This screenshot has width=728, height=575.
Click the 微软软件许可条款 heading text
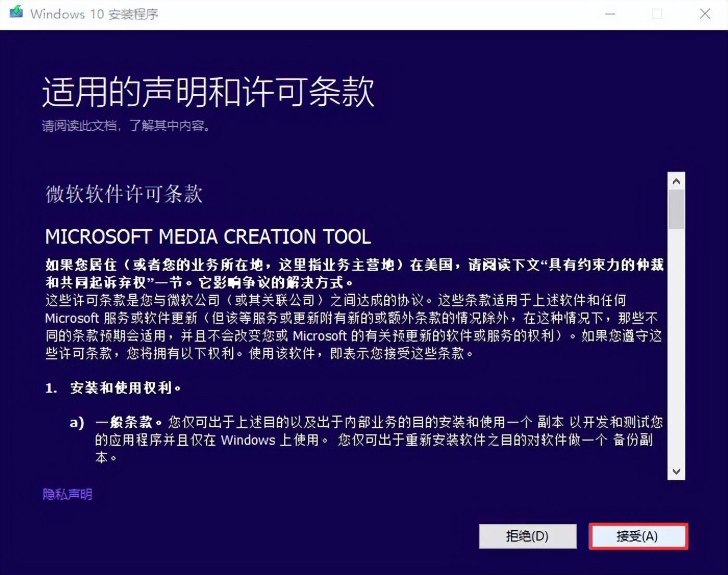pos(123,194)
